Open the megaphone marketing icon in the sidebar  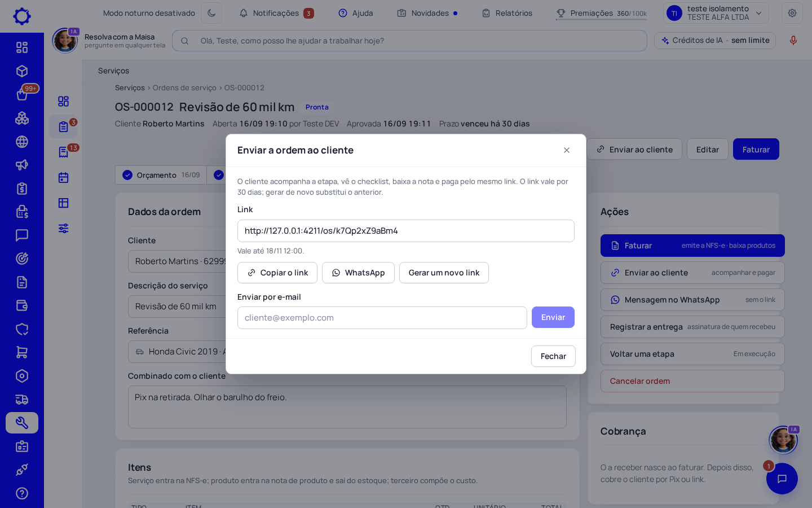[x=22, y=165]
